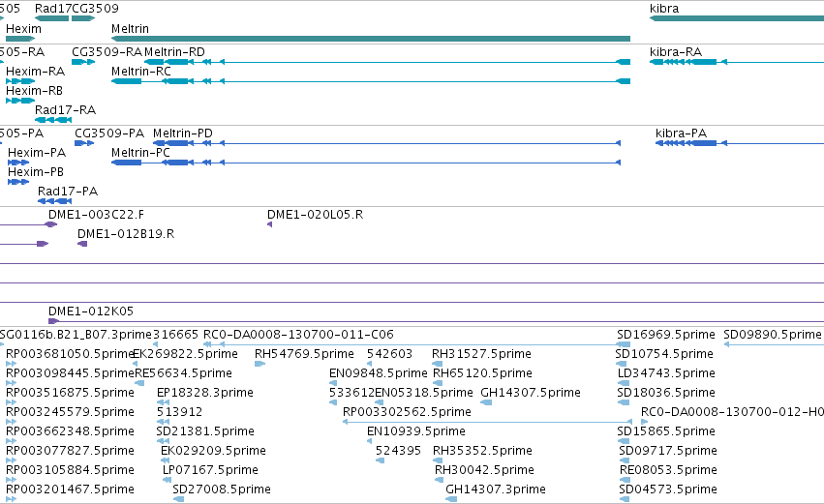Screen dimensions: 824x504
Task: Click EST RH35352.5prime
Action: coord(482,451)
